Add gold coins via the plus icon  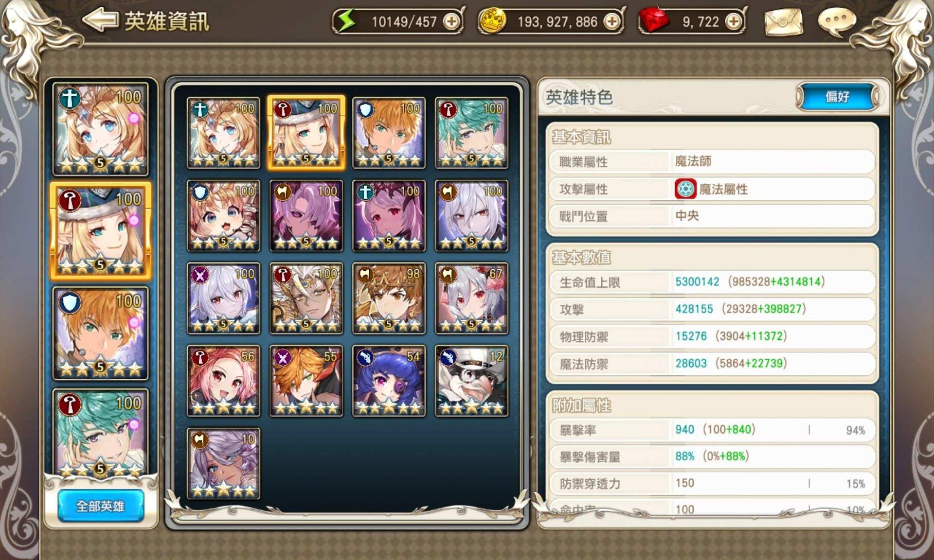tap(612, 22)
